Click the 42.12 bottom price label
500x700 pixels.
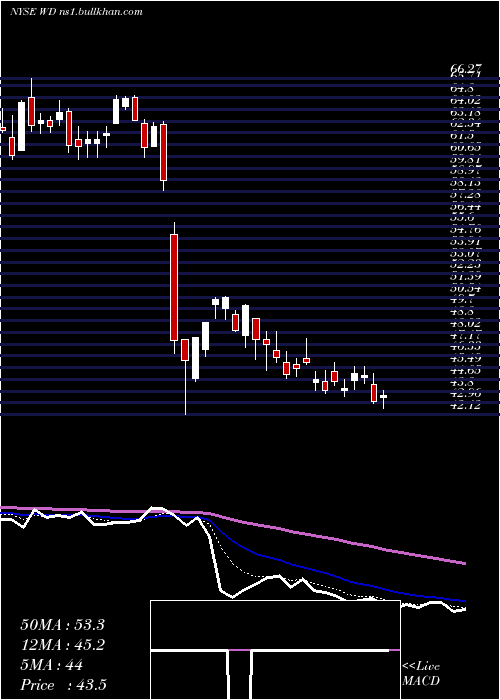click(x=466, y=406)
